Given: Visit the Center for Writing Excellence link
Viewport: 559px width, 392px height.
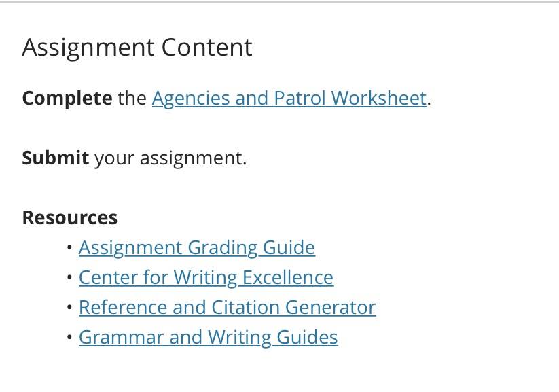Looking at the screenshot, I should click(206, 277).
